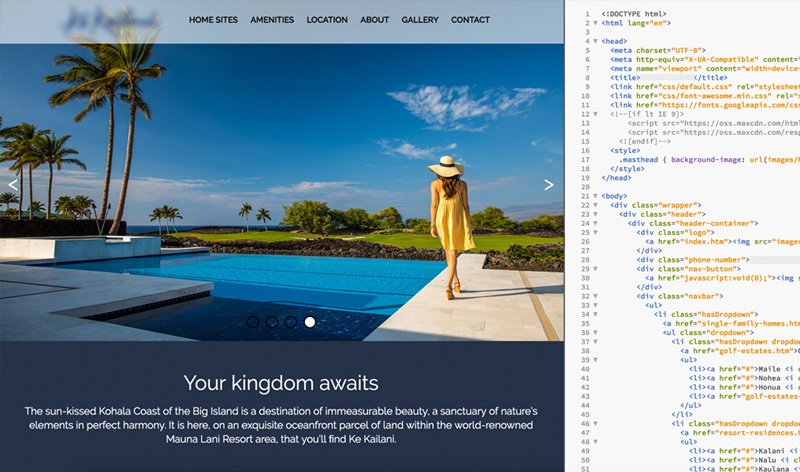Viewport: 800px width, 472px height.
Task: Click the 'Your kingdom awaits' heading
Action: tap(281, 383)
